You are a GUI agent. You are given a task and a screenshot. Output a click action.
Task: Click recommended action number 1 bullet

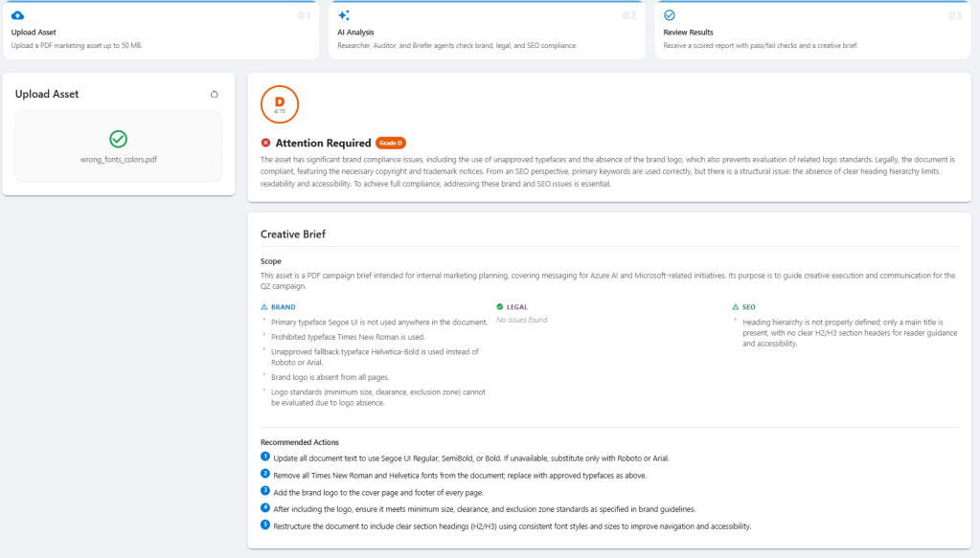coord(265,458)
